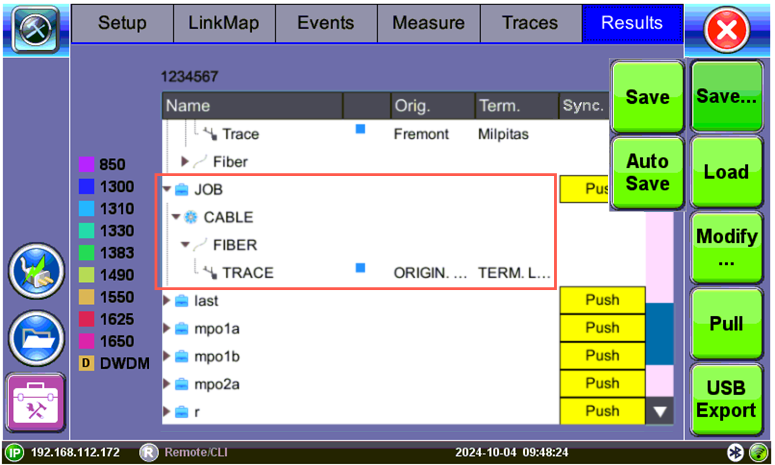775x465 pixels.
Task: Click the USB Export button
Action: [726, 399]
